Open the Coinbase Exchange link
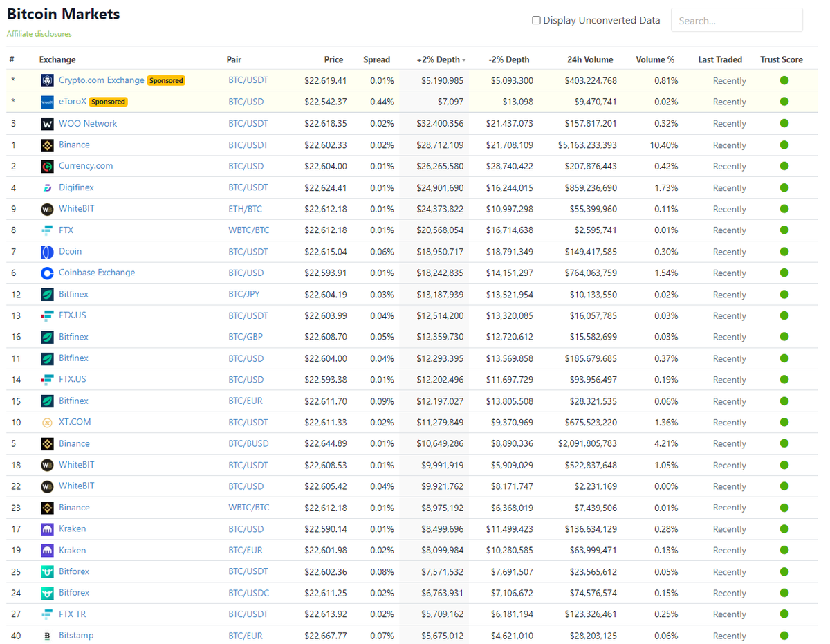 pyautogui.click(x=97, y=273)
